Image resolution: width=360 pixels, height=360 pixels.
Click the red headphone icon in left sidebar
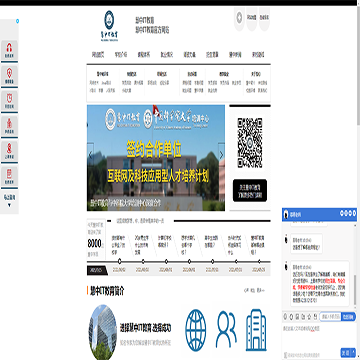click(9, 47)
